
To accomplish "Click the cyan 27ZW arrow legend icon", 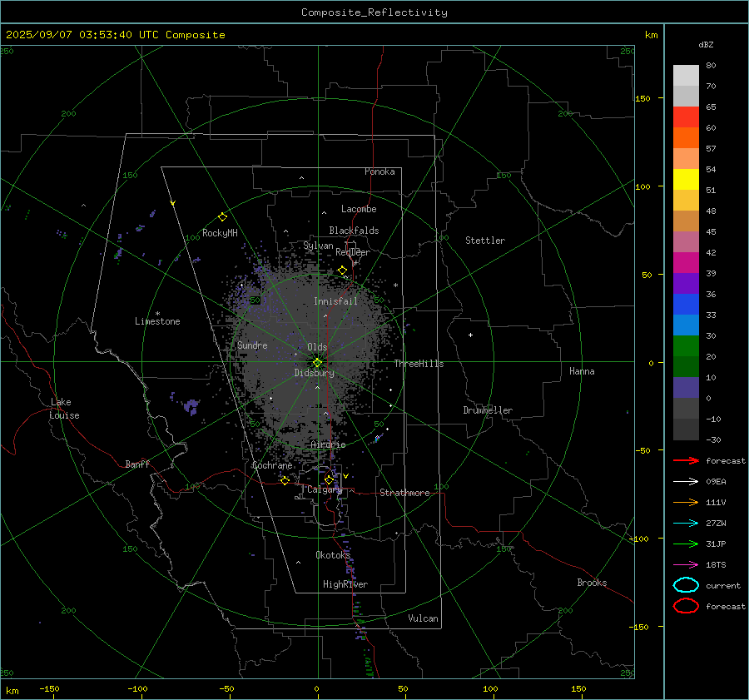I will 686,524.
